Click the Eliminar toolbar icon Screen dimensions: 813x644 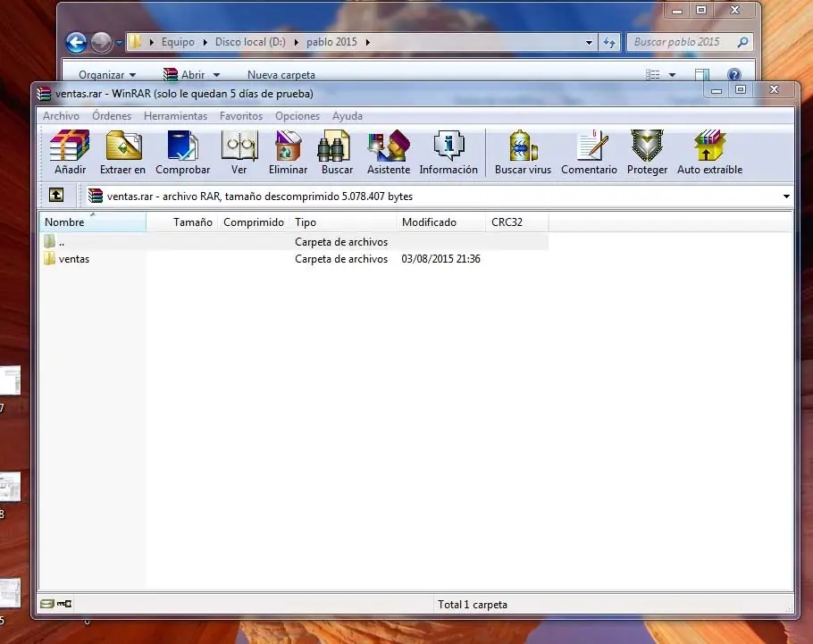[288, 153]
